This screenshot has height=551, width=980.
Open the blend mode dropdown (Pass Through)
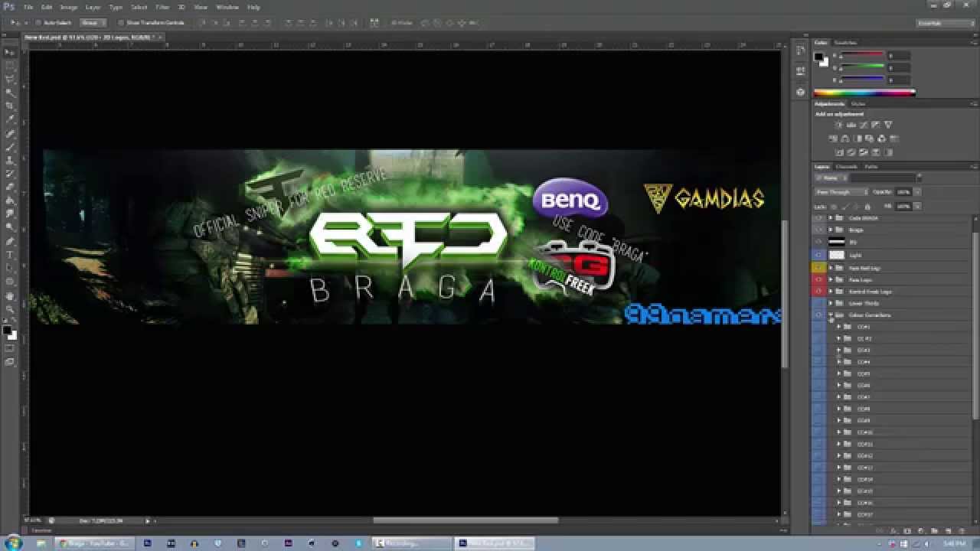(x=841, y=192)
